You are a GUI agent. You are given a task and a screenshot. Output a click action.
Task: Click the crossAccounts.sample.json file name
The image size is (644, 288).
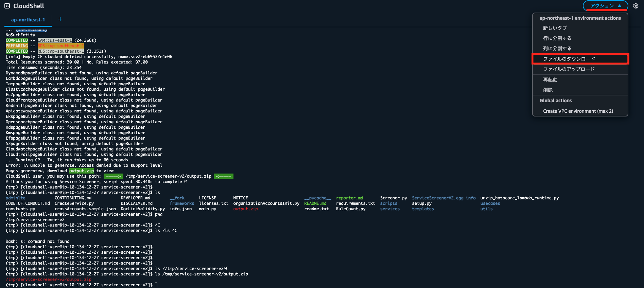pos(85,209)
